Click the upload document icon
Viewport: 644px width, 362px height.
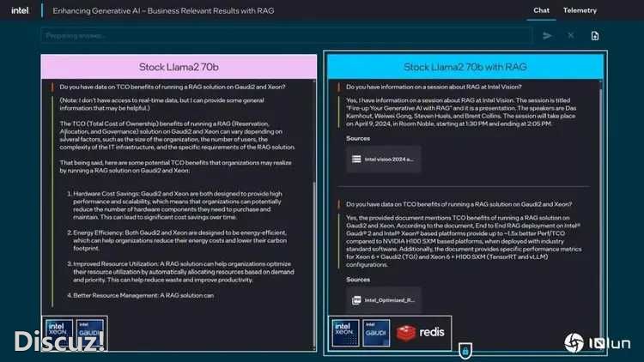pos(595,36)
